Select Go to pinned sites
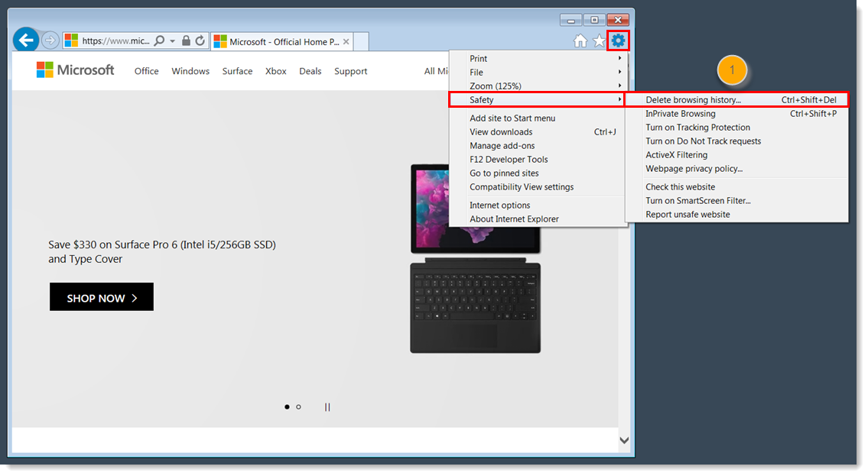 (538, 173)
